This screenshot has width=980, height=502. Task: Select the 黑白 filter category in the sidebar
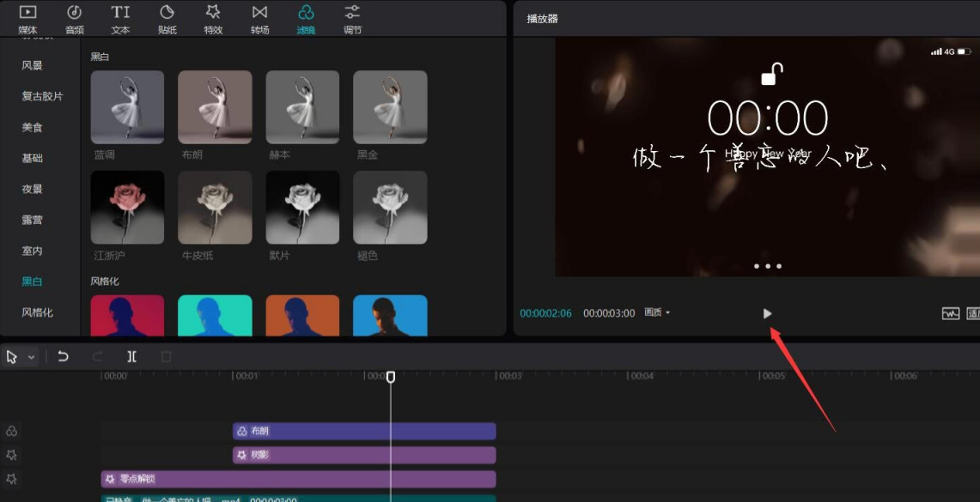click(33, 281)
